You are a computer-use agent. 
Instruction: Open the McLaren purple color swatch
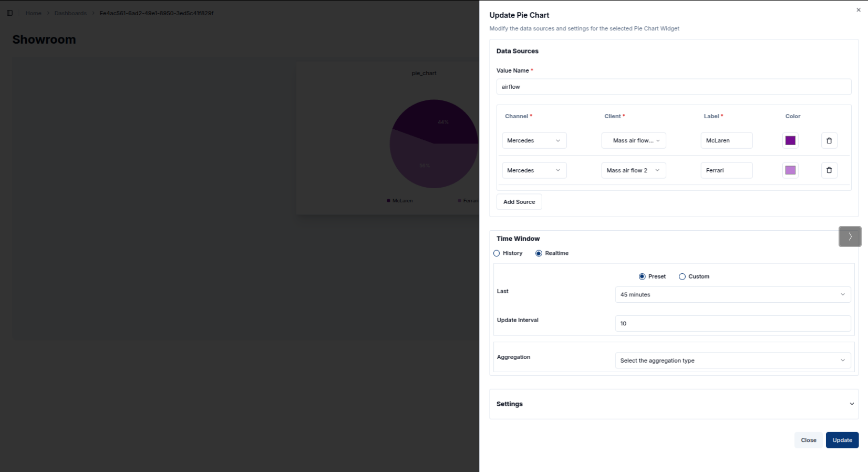point(790,140)
